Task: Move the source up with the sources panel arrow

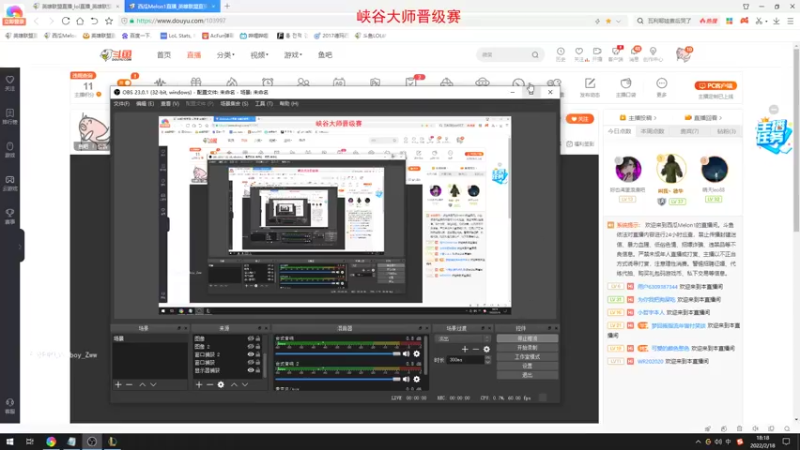Action: (x=234, y=385)
